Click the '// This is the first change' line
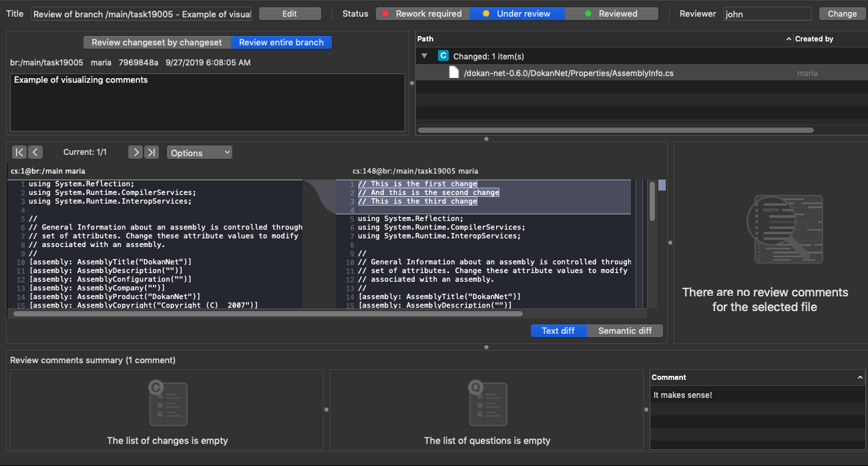 tap(417, 184)
